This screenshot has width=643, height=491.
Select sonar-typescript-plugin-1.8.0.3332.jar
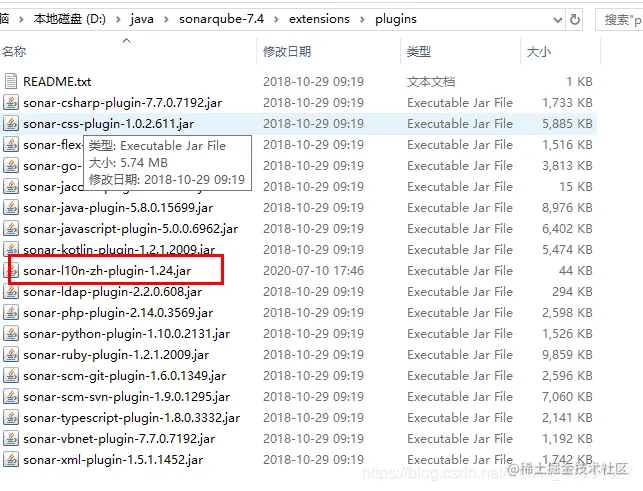(x=131, y=418)
